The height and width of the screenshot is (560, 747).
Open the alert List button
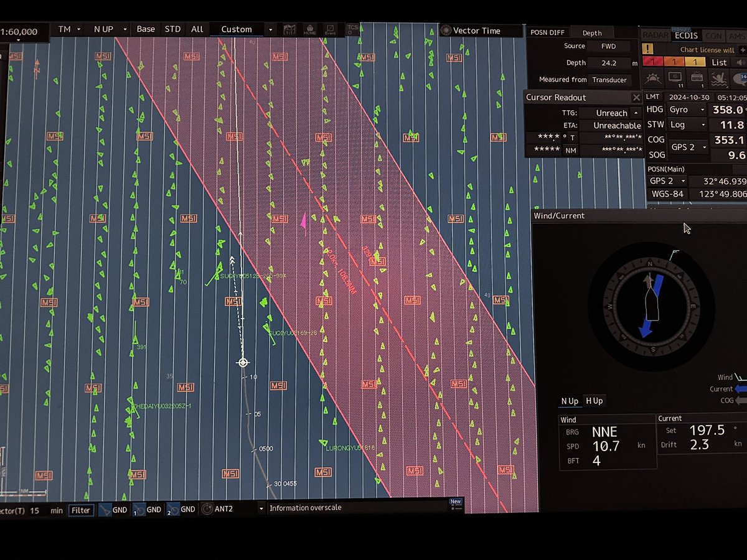click(x=719, y=62)
